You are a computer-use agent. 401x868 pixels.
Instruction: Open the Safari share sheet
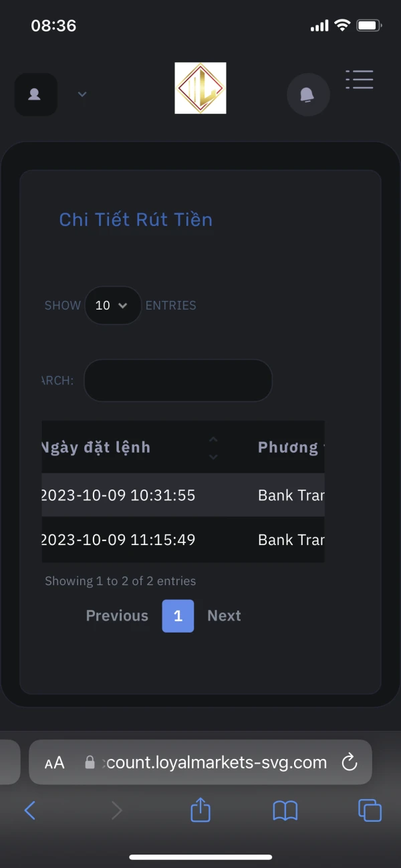tap(200, 810)
